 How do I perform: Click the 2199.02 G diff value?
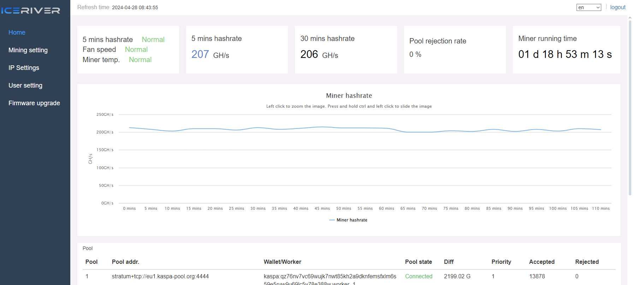(457, 276)
